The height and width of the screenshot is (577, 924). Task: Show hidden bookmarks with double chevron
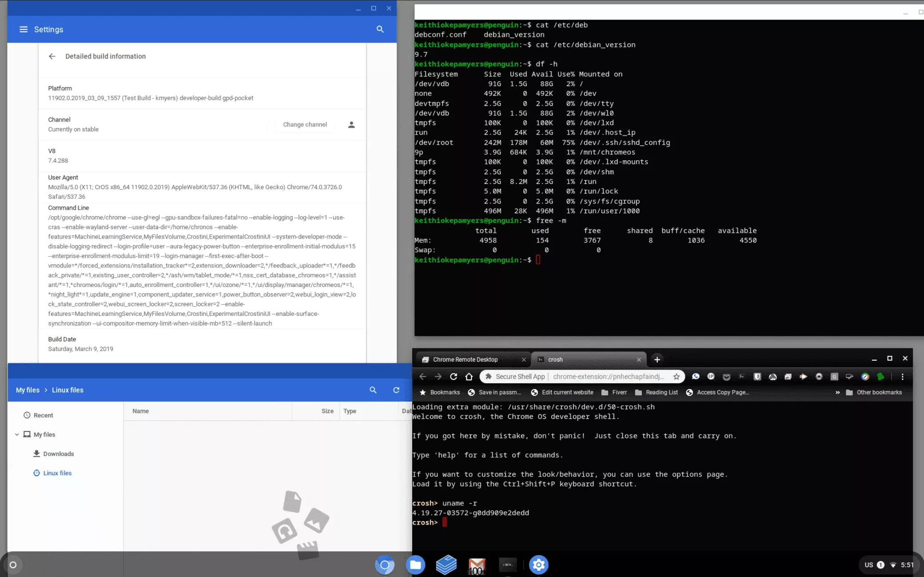coord(837,393)
